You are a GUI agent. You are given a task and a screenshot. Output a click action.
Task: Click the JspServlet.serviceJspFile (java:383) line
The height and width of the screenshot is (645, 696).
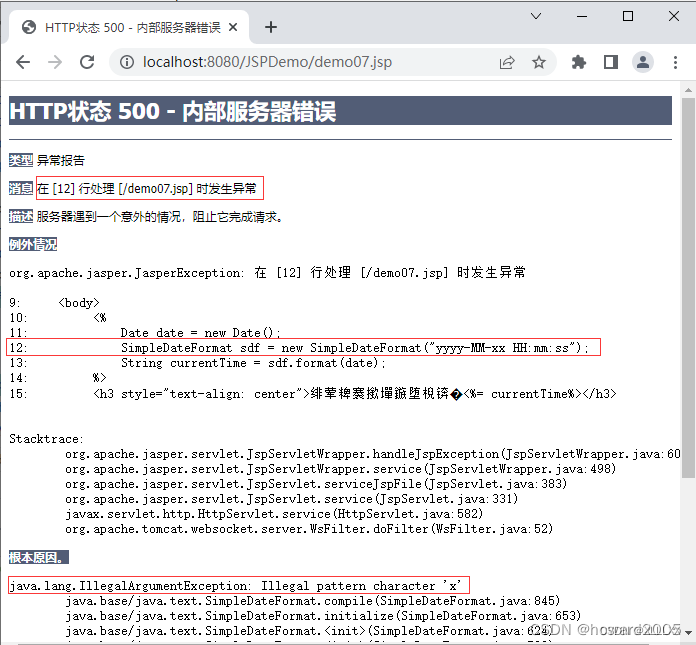pos(316,484)
